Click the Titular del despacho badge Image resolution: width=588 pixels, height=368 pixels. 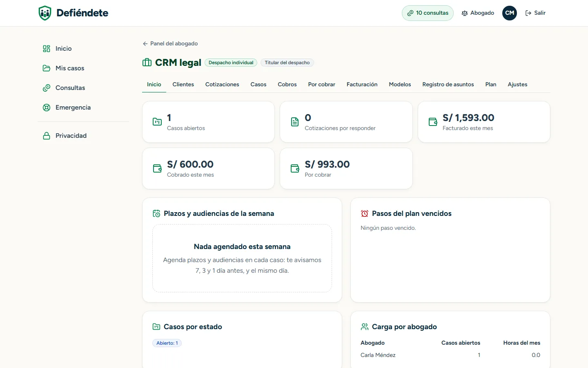coord(287,63)
